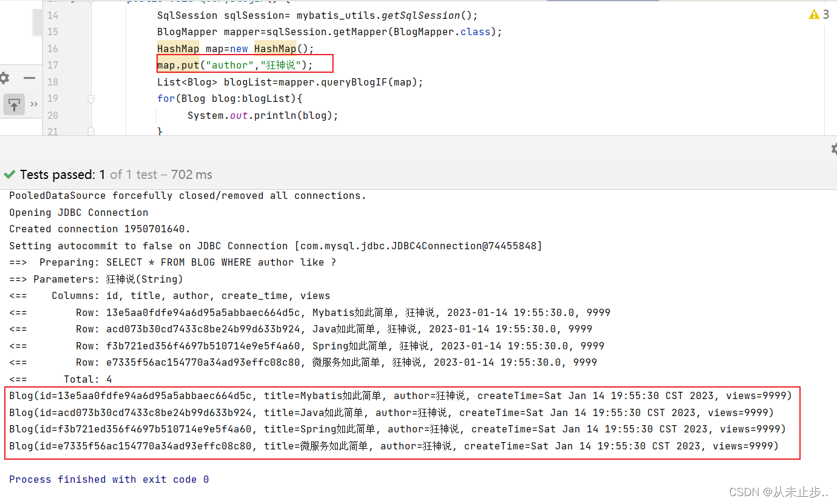Click the 'getSqlSession' method call in line 14
The height and width of the screenshot is (504, 837).
point(421,15)
